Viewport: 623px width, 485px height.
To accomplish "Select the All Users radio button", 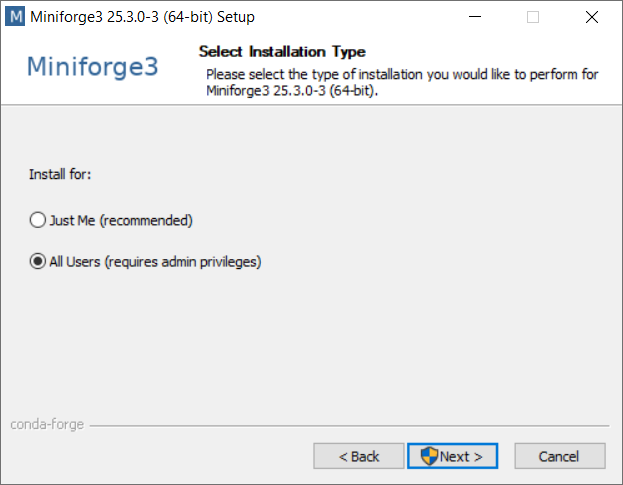I will [38, 261].
